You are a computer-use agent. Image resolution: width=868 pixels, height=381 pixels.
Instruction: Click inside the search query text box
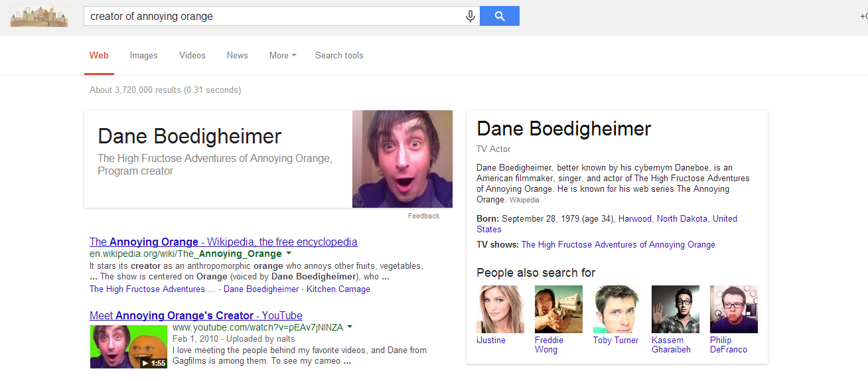272,17
